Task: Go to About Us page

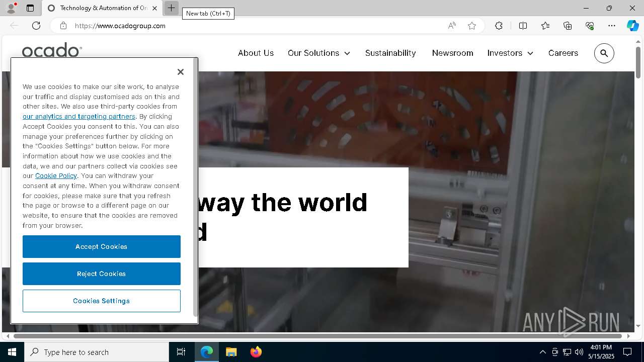Action: click(256, 53)
